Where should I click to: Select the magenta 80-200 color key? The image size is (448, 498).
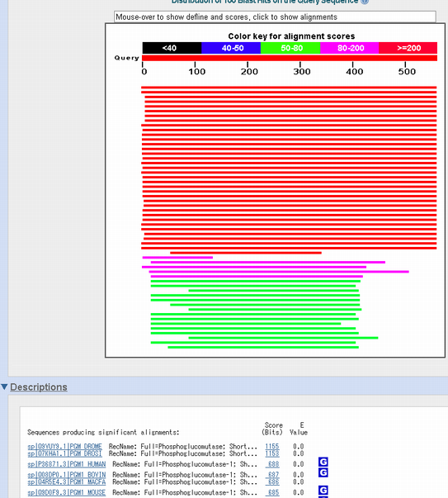349,48
